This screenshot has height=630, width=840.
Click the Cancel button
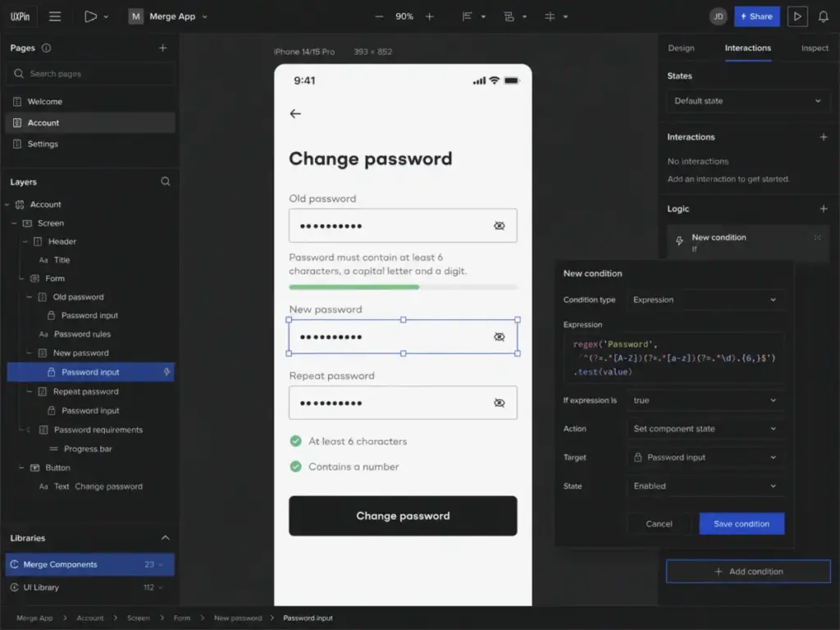[659, 524]
